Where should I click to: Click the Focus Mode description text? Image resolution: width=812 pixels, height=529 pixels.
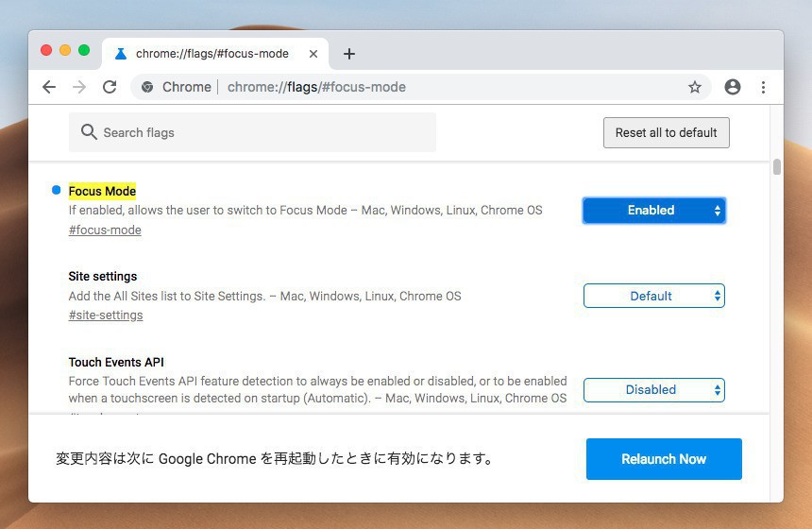[x=306, y=211]
